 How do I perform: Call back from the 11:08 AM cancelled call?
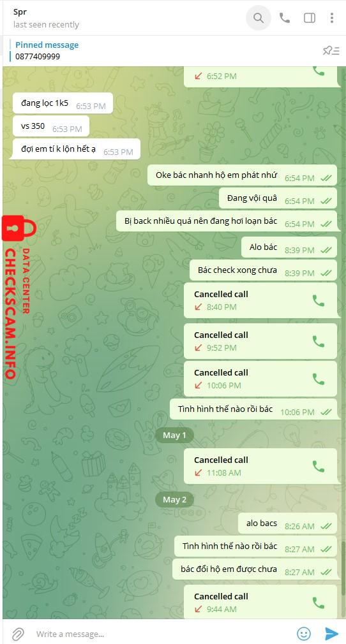(x=319, y=466)
